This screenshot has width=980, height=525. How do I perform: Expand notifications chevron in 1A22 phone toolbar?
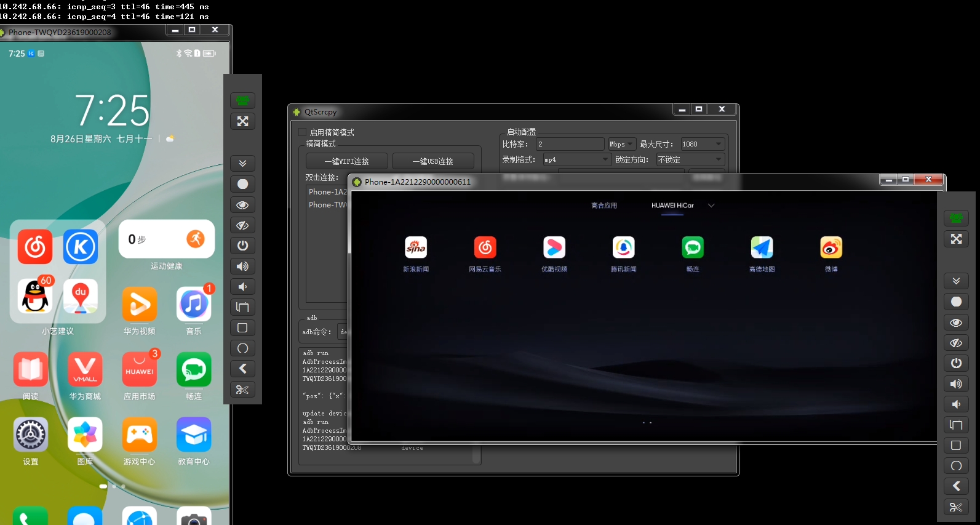pos(956,281)
